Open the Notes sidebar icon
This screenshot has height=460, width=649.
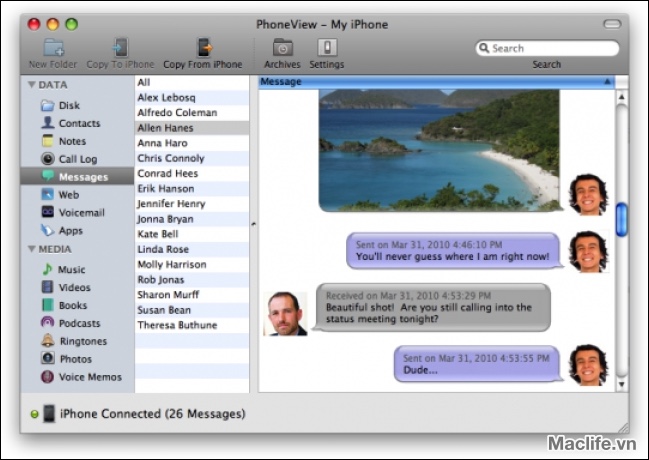[48, 141]
